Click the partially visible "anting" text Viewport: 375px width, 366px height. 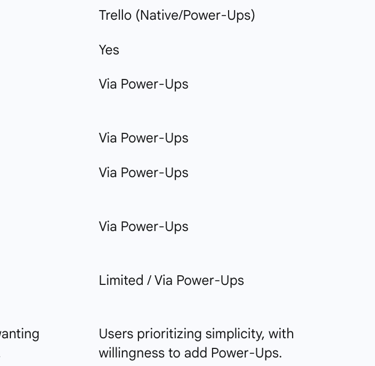pos(19,334)
